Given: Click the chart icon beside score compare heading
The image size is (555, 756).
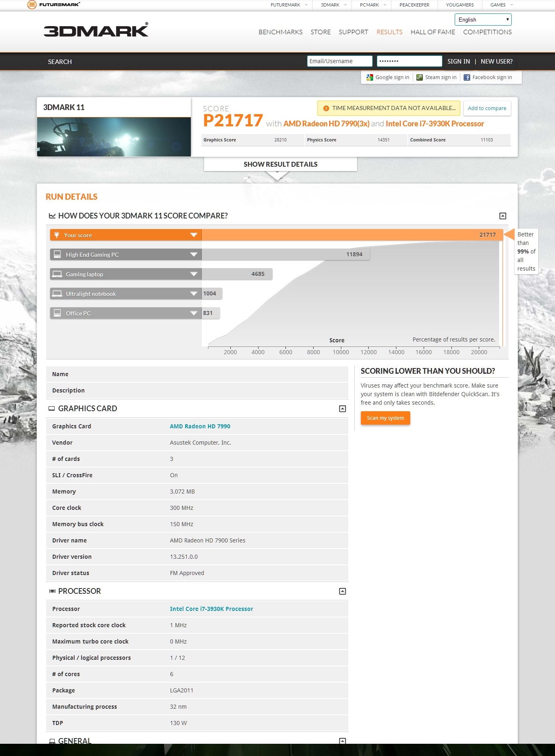Looking at the screenshot, I should pos(52,216).
